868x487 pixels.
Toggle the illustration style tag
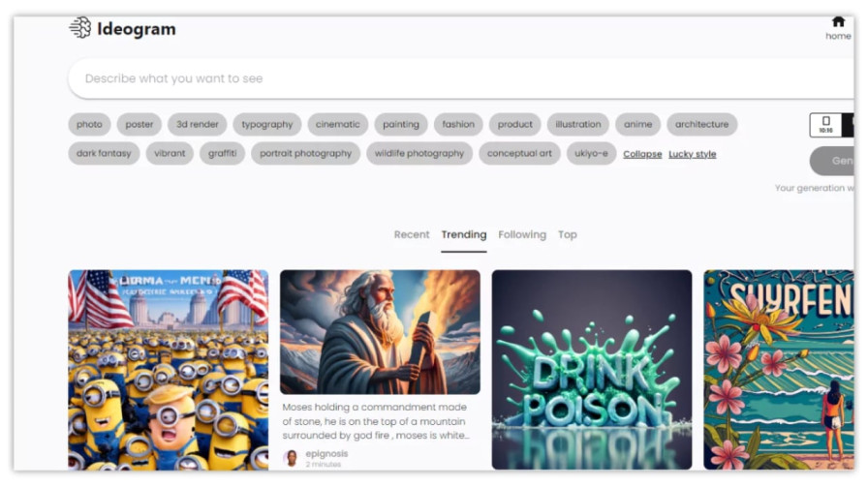coord(578,125)
